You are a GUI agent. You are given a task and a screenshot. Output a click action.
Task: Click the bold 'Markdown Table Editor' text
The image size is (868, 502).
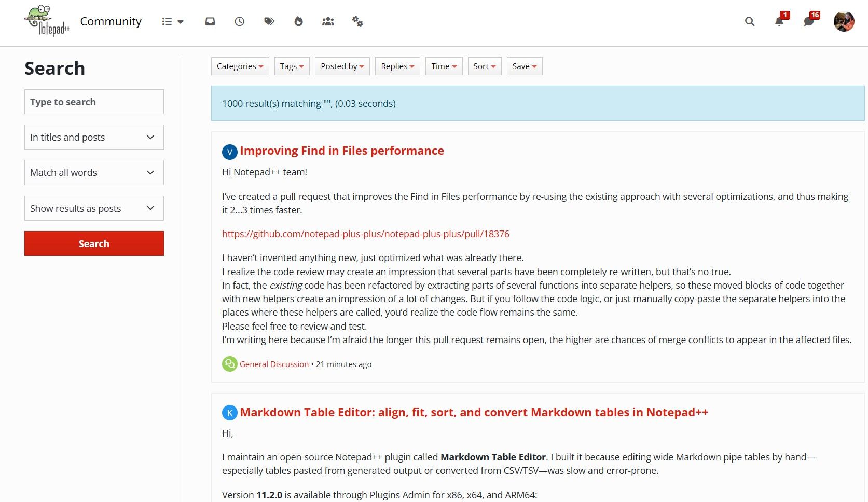click(x=493, y=457)
